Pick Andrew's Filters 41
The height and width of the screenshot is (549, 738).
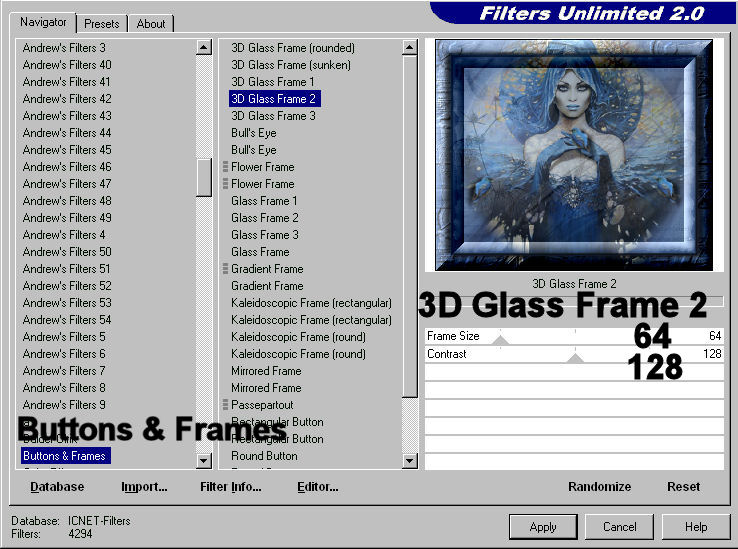(x=66, y=81)
